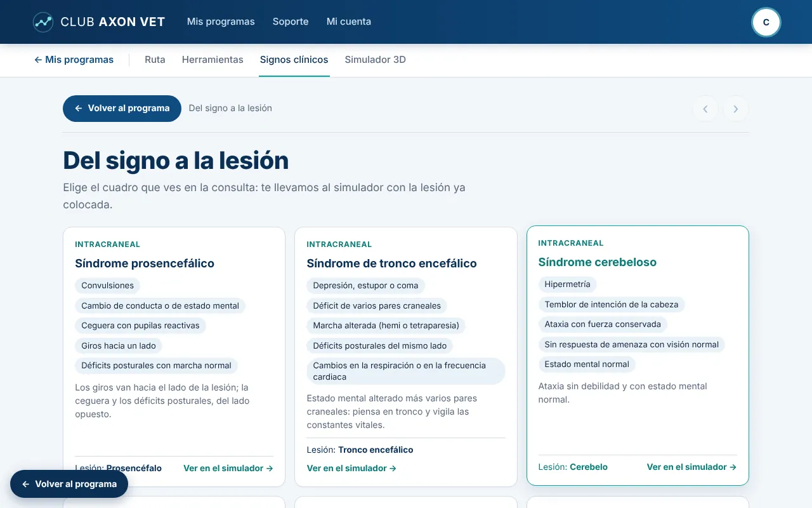Select the Síndrome prosencefálico card title
Screen dimensions: 812x508
(145, 264)
